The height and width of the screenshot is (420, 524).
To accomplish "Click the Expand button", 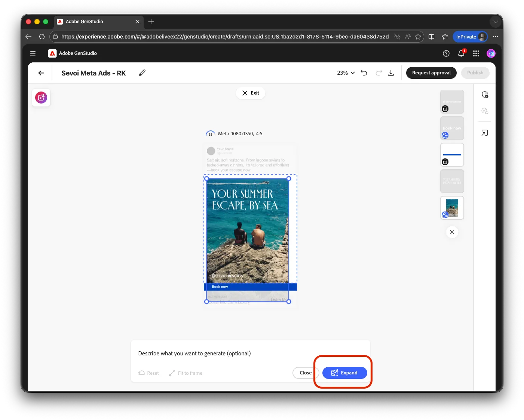I will [344, 373].
